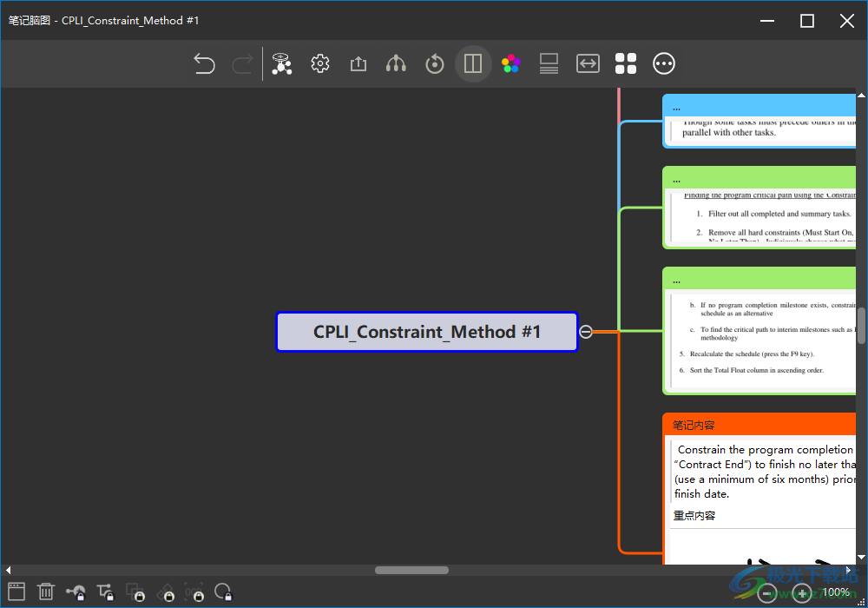Click the locked add-child-node icon
Viewport: 868px width, 608px height.
point(76,592)
